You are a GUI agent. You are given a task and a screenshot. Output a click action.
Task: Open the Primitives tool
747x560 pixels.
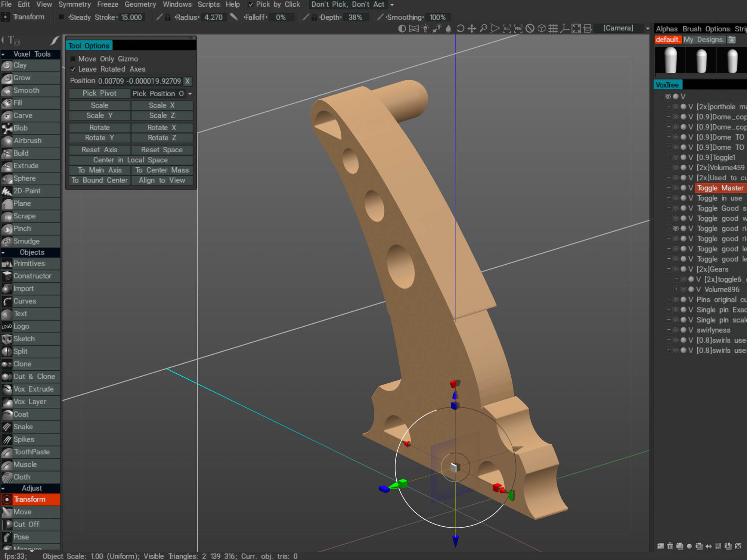pos(30,264)
